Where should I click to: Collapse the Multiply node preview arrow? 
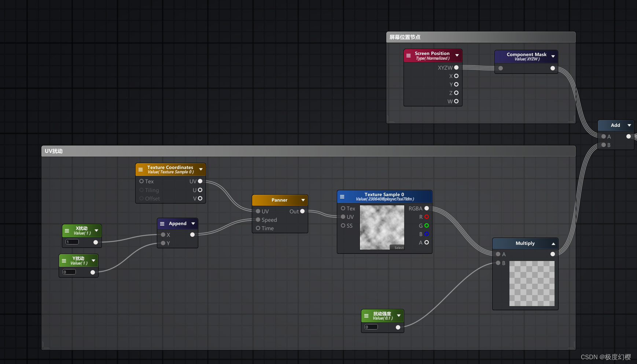553,244
